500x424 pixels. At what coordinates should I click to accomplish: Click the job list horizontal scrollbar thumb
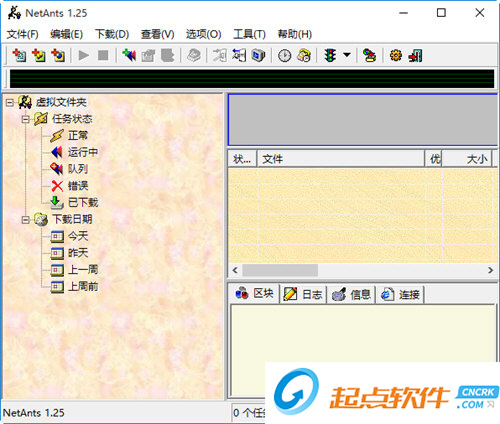280,270
